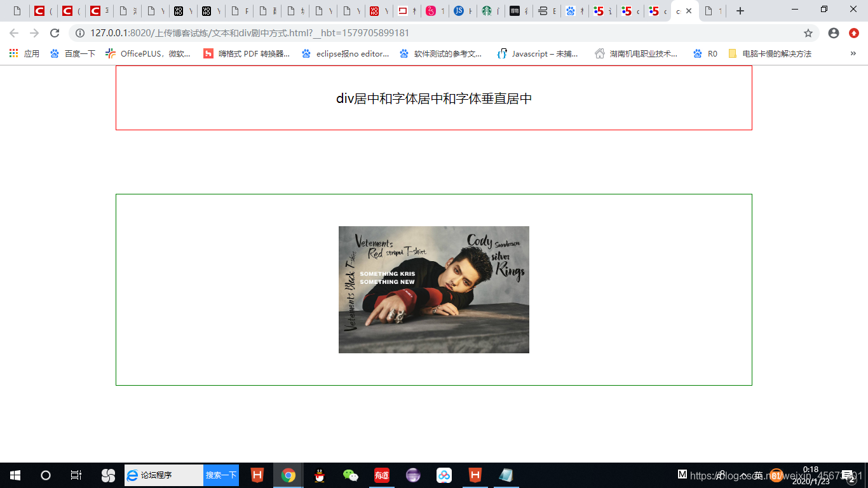
Task: Open the Javascript – 未捕 bookmark
Action: pos(538,54)
